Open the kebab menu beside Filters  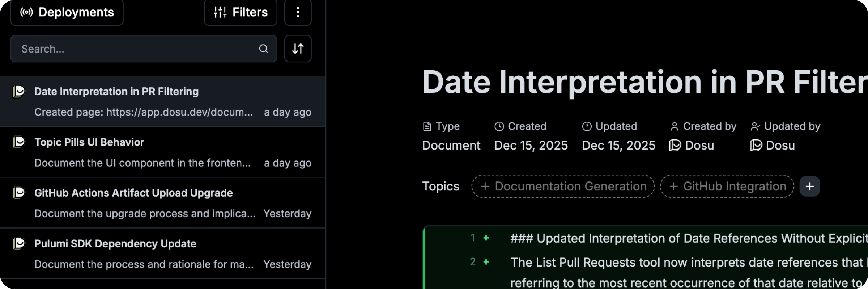point(298,12)
